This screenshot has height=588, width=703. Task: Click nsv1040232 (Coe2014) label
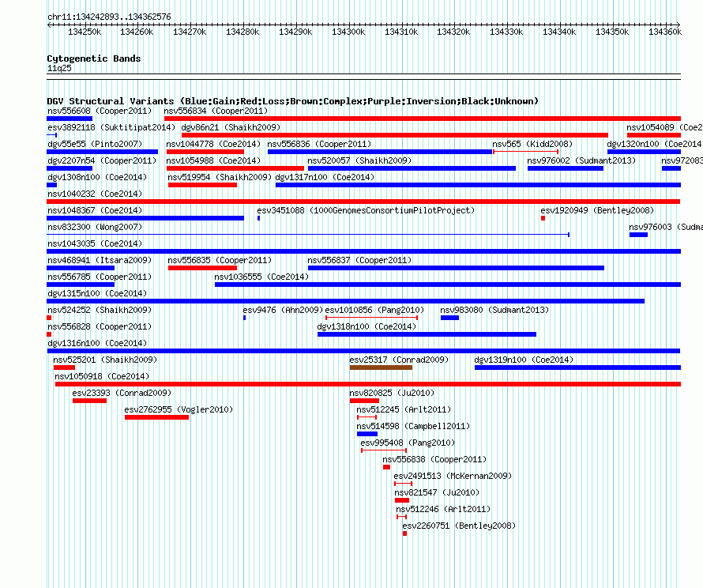point(95,194)
